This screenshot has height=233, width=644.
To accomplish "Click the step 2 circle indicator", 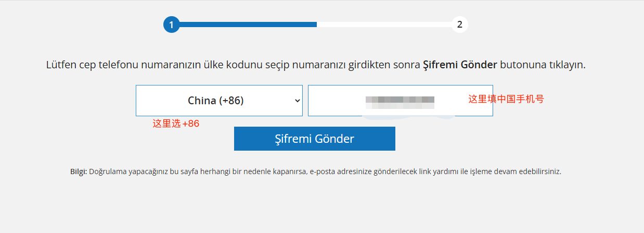I will pos(460,24).
